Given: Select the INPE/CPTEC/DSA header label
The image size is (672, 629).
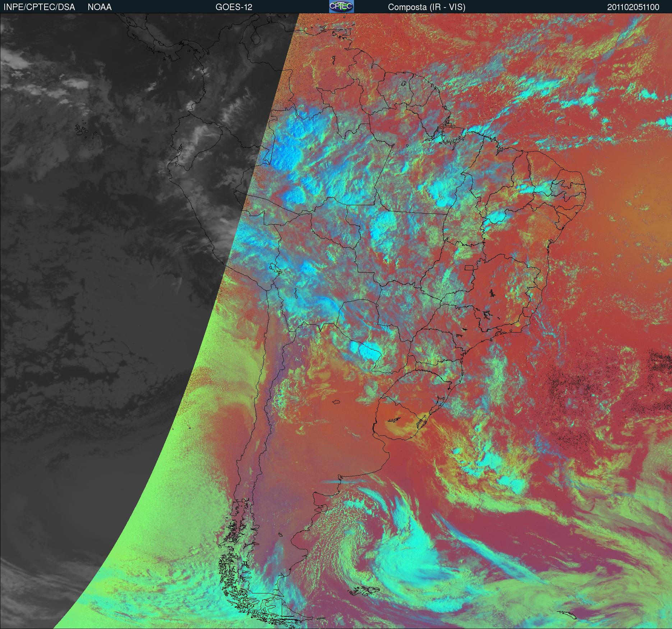Looking at the screenshot, I should tap(39, 7).
